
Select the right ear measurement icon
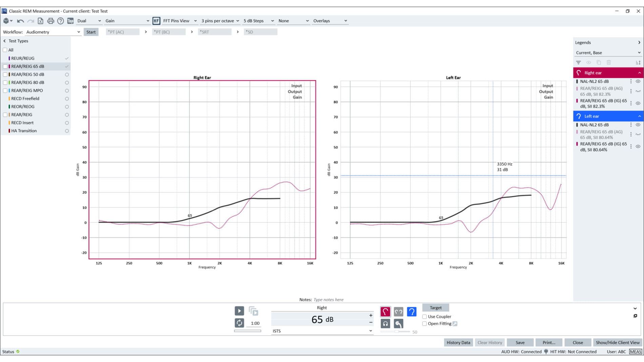385,312
